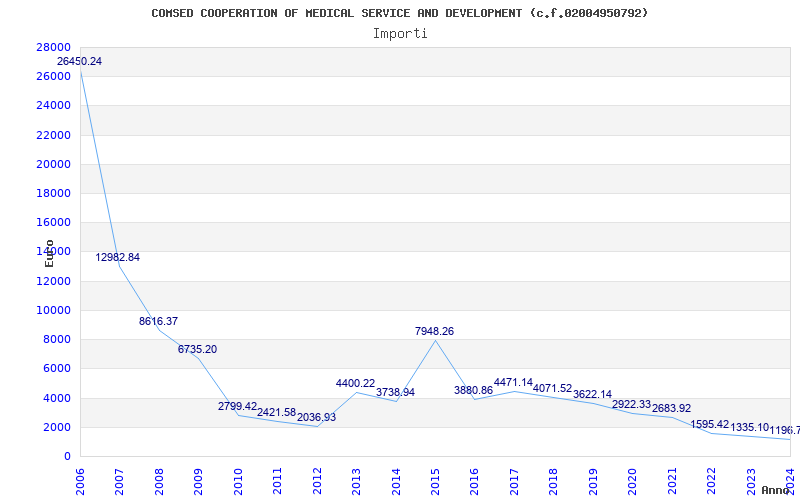Click the 2008 year axis label

tap(159, 482)
